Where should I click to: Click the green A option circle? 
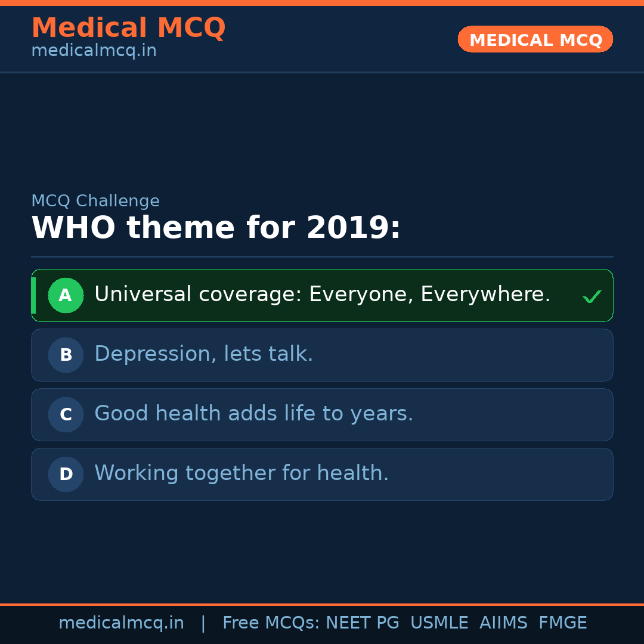click(66, 295)
